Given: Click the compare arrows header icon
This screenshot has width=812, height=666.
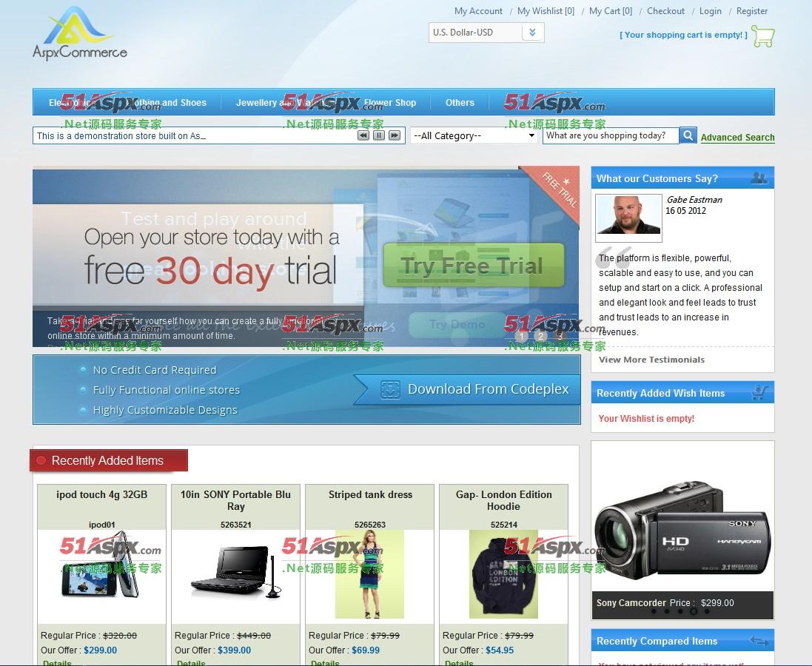Looking at the screenshot, I should (x=759, y=641).
